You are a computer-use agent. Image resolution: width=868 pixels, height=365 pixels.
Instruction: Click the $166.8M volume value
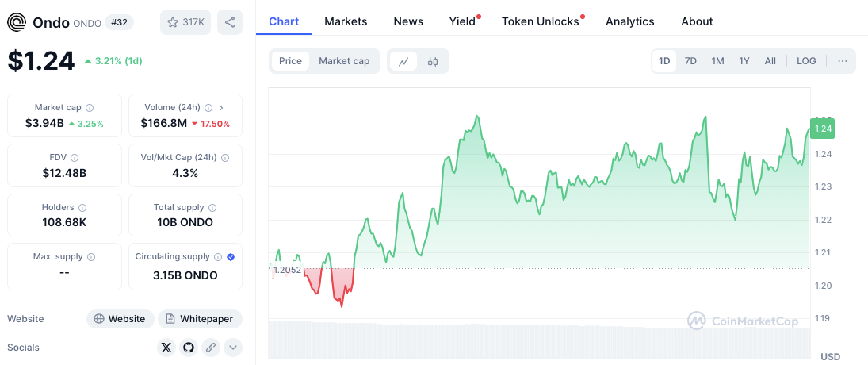click(163, 123)
